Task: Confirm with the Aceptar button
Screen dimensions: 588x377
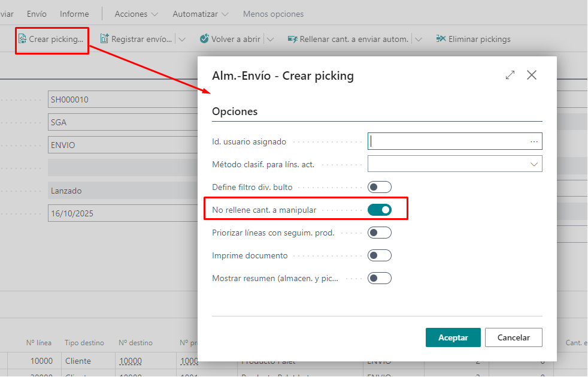Action: pyautogui.click(x=453, y=337)
